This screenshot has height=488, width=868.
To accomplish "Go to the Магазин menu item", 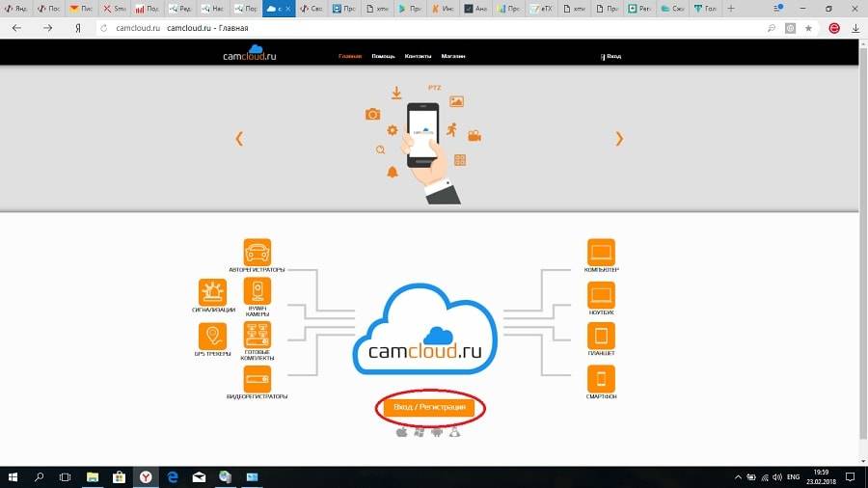I will [453, 56].
